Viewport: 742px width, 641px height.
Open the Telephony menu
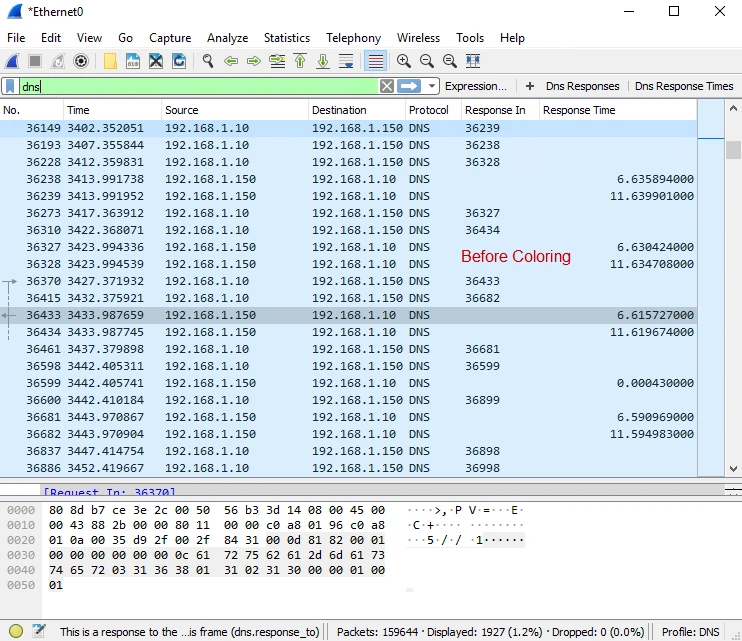click(353, 38)
